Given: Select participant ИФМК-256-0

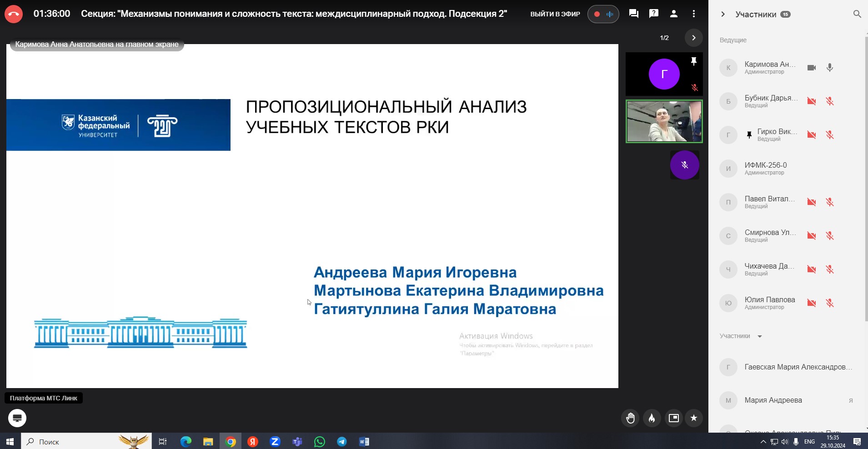Looking at the screenshot, I should tap(787, 169).
